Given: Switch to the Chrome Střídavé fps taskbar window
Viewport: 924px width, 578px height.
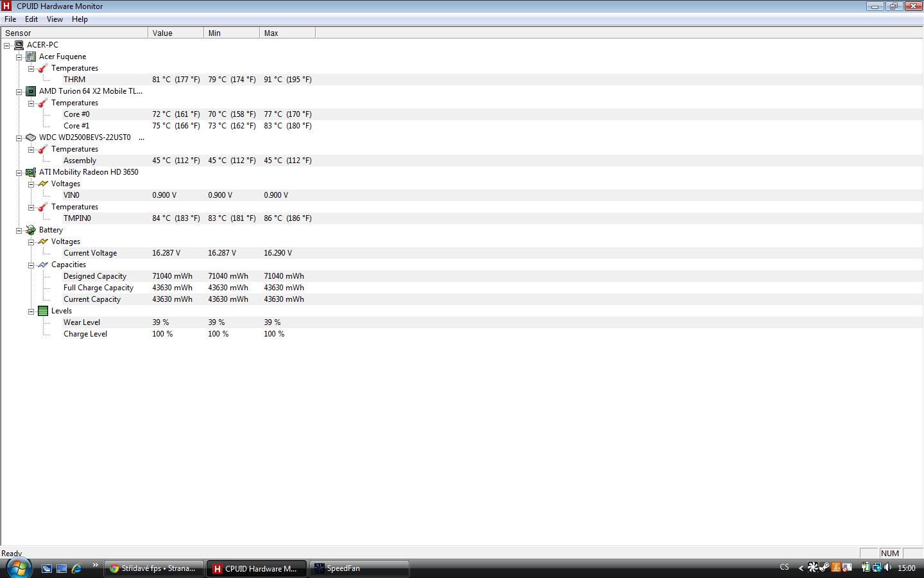Looking at the screenshot, I should pyautogui.click(x=154, y=568).
